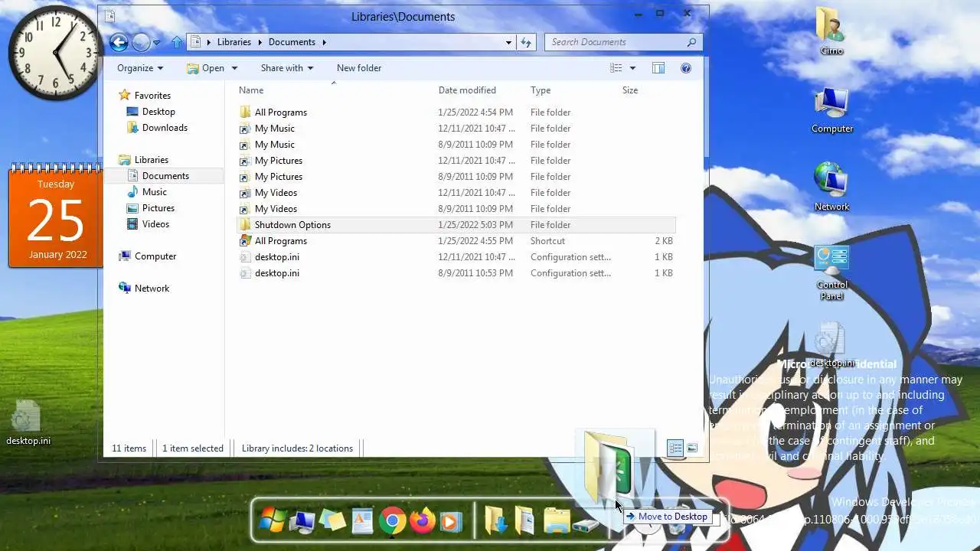
Task: Click New folder button
Action: coord(359,68)
